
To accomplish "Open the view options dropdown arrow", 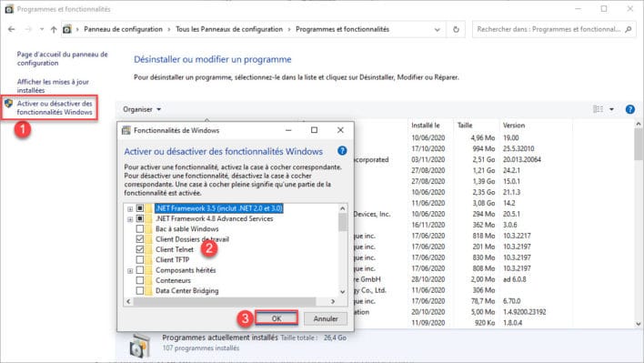I will coord(611,109).
